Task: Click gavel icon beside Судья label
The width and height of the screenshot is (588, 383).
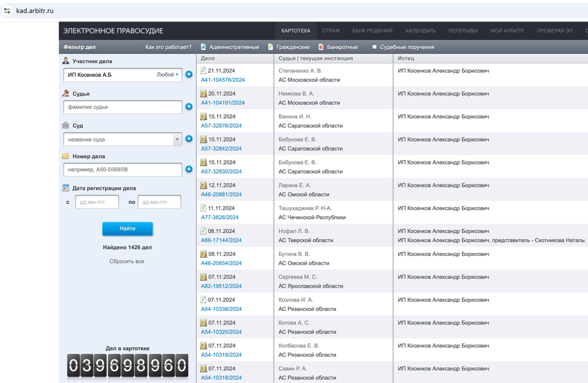Action: click(x=66, y=93)
